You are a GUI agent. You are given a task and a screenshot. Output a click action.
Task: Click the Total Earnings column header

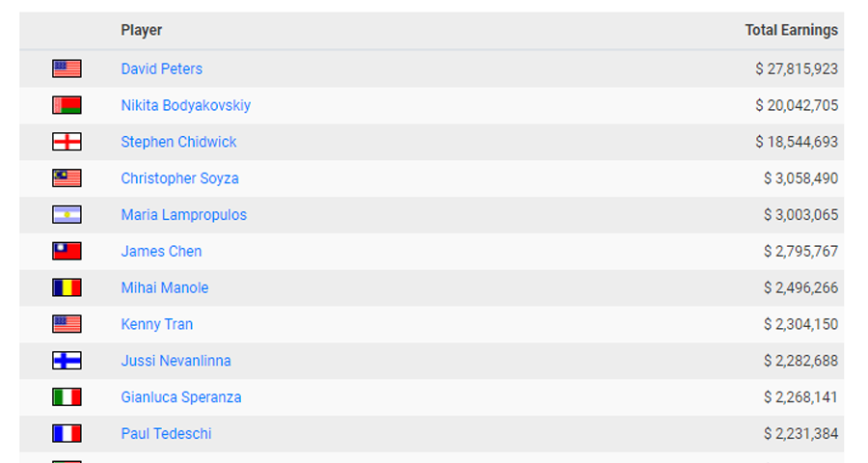(x=792, y=30)
